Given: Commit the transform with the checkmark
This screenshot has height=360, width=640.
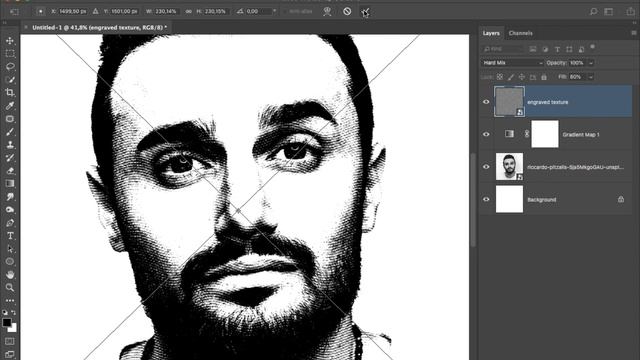Looking at the screenshot, I should [x=365, y=11].
